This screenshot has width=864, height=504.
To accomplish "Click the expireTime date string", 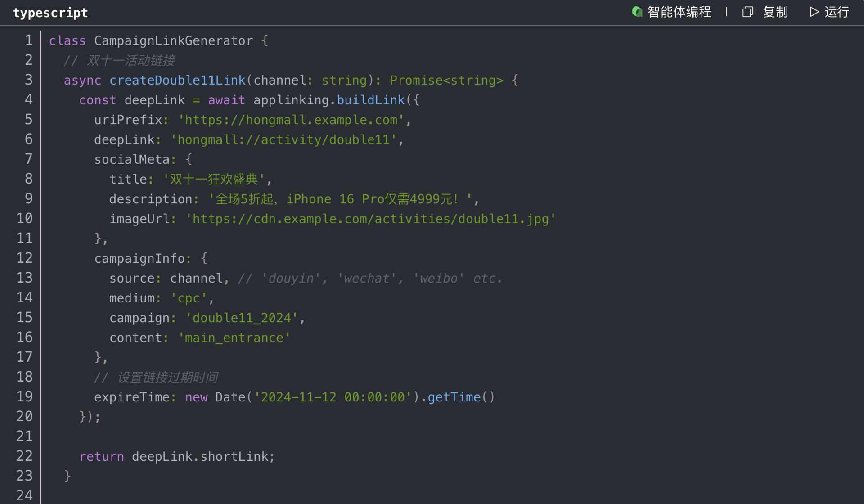I will (x=333, y=397).
